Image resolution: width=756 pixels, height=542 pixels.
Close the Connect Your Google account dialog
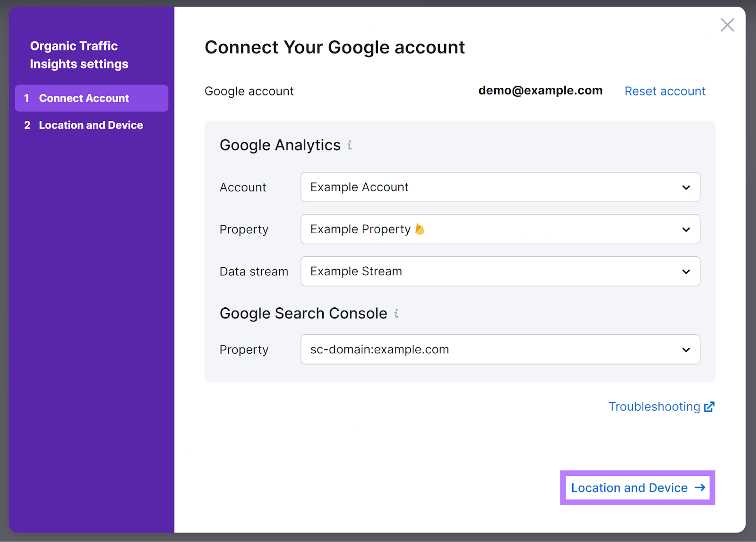727,25
